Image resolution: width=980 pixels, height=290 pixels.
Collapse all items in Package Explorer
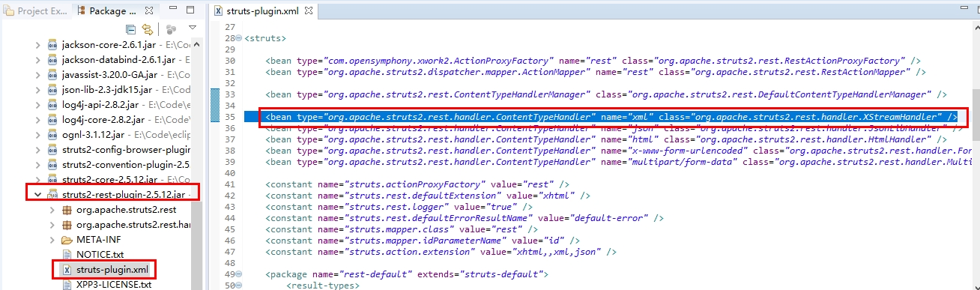(x=131, y=29)
